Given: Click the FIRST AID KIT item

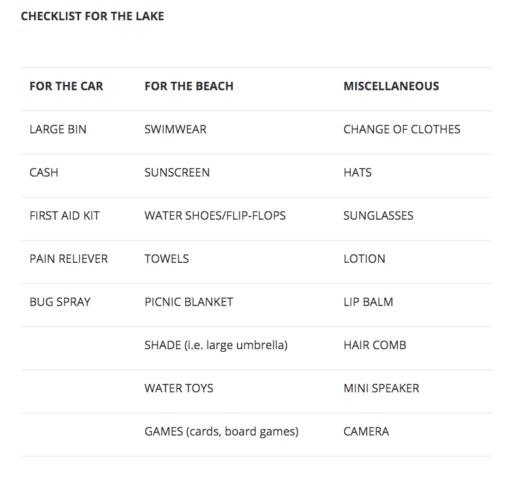Looking at the screenshot, I should 64,216.
